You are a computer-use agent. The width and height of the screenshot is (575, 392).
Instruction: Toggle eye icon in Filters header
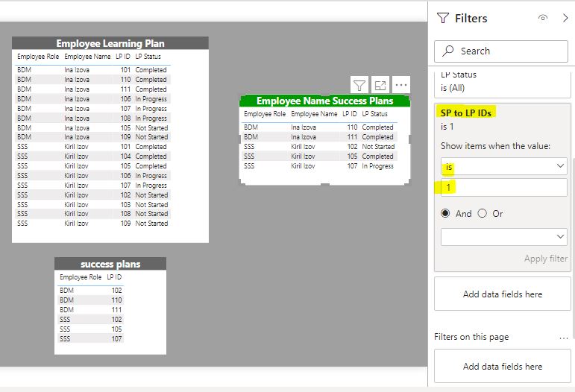click(x=543, y=18)
